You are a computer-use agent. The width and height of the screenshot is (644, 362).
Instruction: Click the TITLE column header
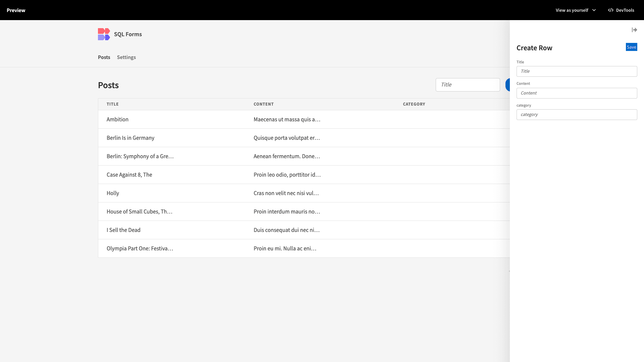(x=113, y=104)
